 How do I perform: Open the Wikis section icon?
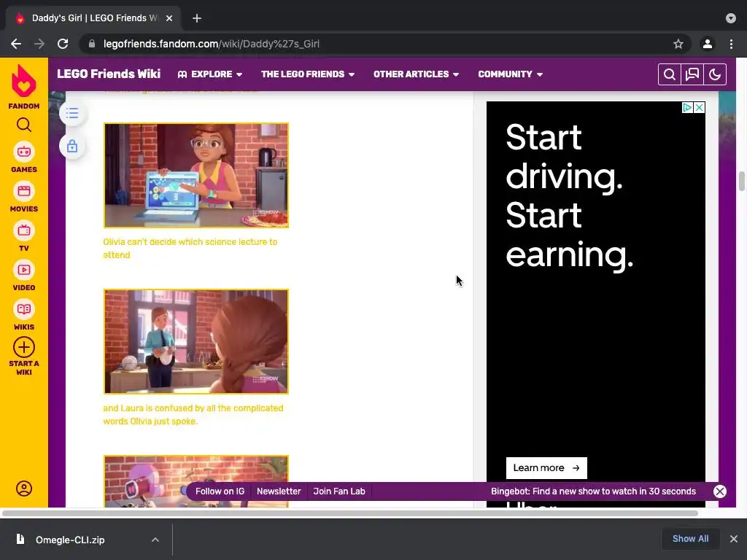24,309
